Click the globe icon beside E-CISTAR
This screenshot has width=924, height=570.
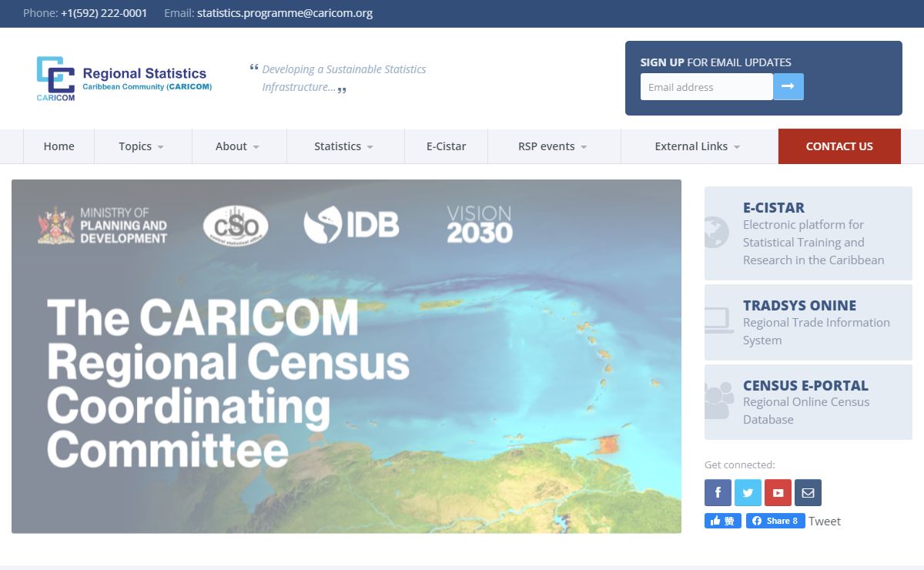click(716, 232)
